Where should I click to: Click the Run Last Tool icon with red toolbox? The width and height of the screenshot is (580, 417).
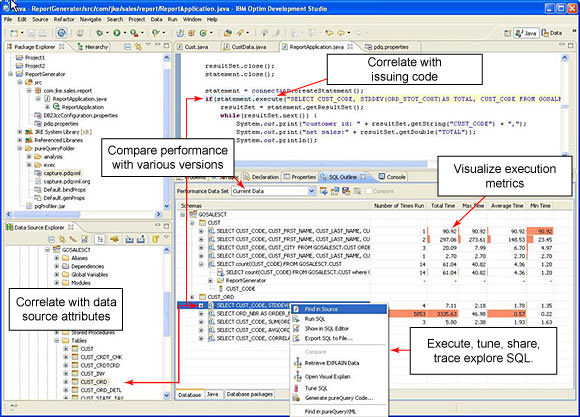click(x=134, y=33)
